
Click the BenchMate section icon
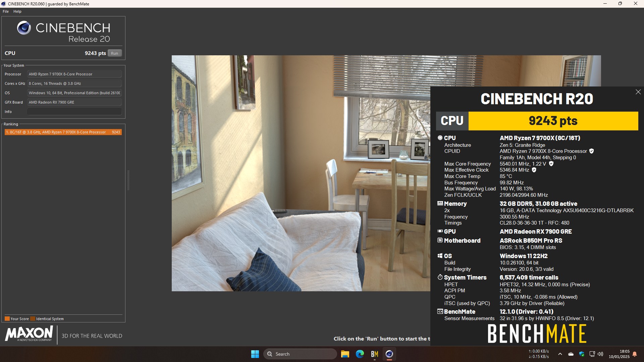pos(440,311)
